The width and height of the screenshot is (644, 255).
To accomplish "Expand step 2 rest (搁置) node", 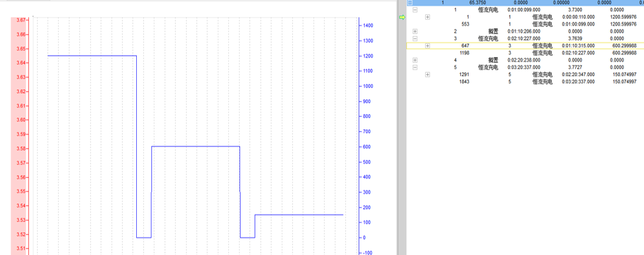I will coord(415,31).
